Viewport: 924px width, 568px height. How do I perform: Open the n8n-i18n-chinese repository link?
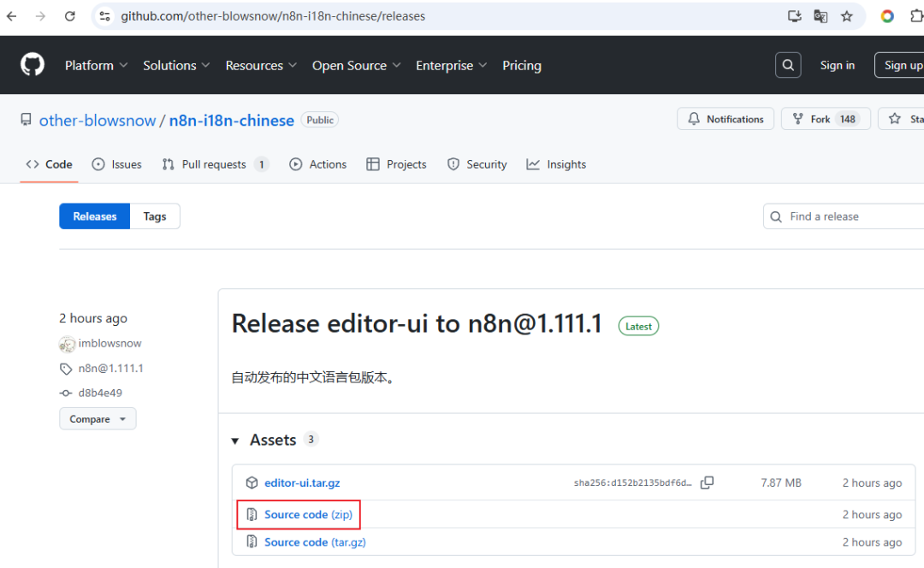click(x=232, y=121)
